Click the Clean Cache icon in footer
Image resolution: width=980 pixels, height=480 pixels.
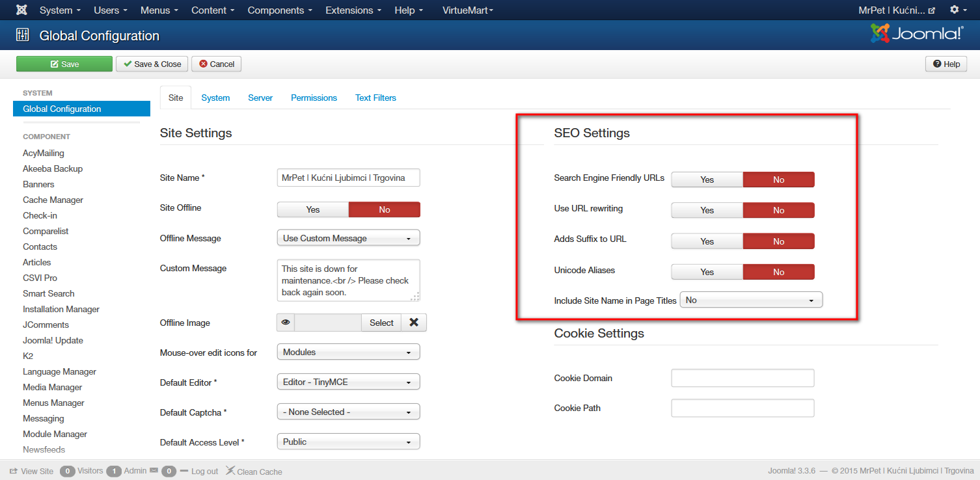click(230, 471)
